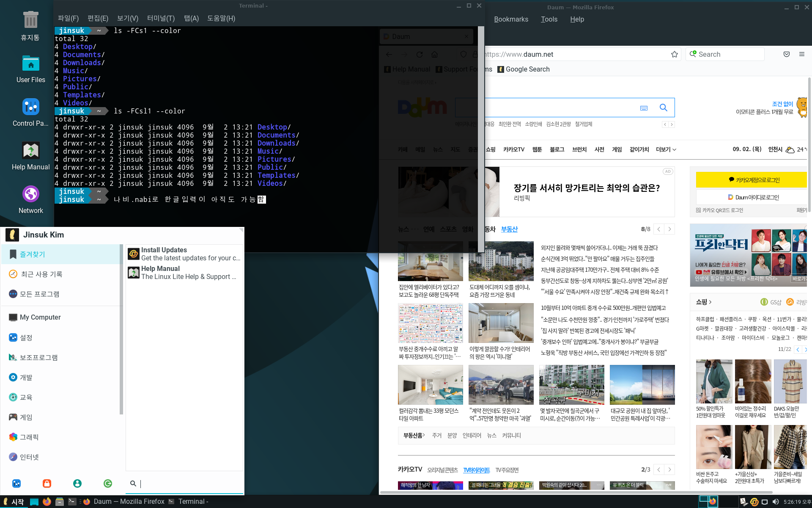Open the 도움말(H) menu in Terminal
812x508 pixels.
click(221, 18)
